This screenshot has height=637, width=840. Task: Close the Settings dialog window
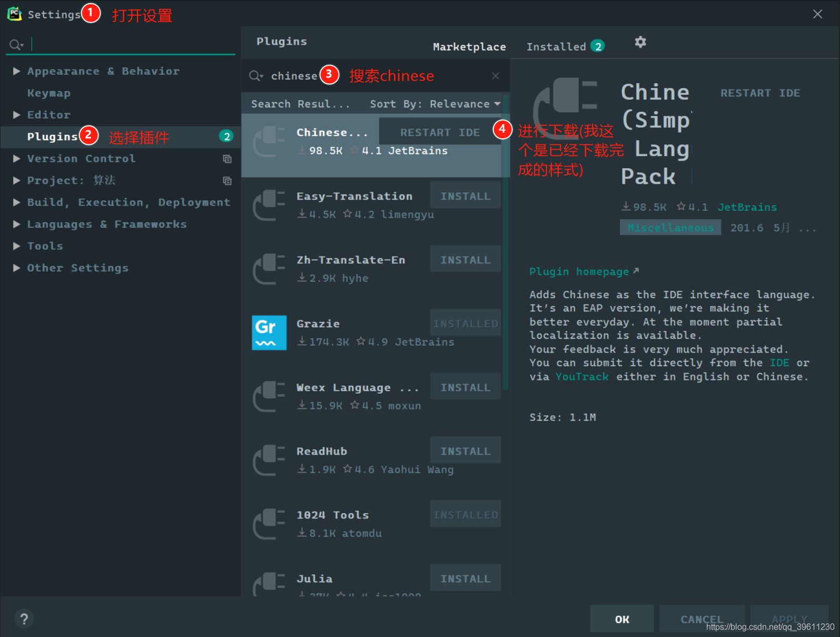[817, 14]
